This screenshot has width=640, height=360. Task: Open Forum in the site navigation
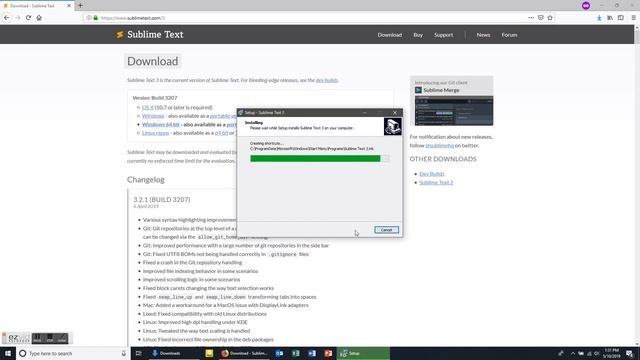tap(509, 35)
